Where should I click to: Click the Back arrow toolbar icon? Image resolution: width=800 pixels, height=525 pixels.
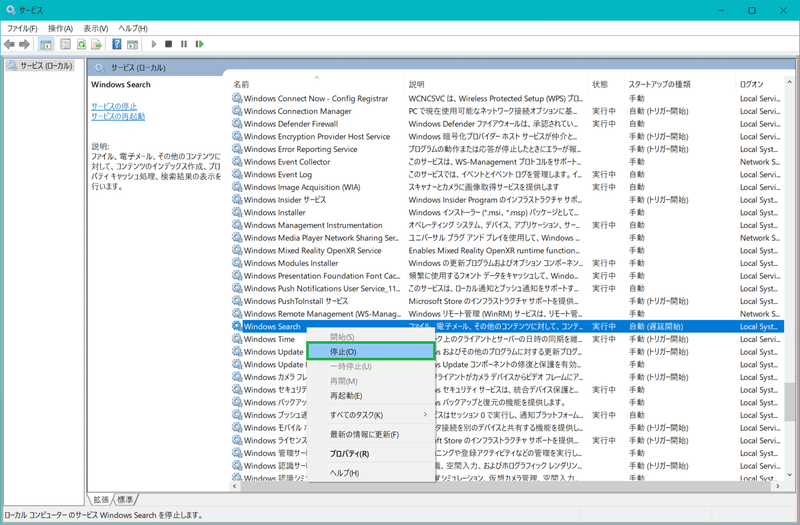click(x=9, y=44)
